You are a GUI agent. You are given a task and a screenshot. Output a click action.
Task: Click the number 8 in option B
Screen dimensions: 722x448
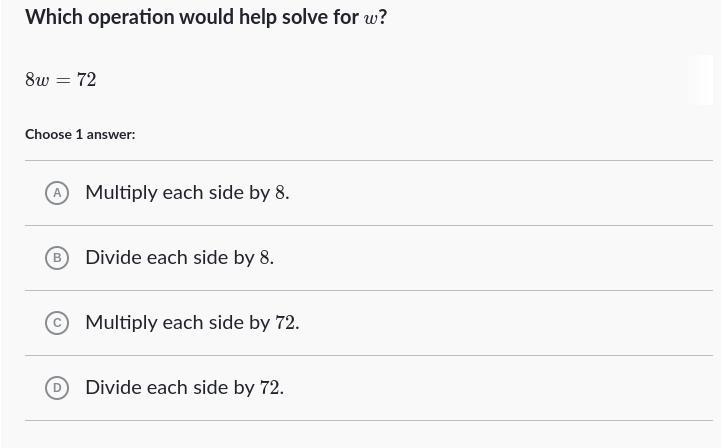click(x=265, y=258)
